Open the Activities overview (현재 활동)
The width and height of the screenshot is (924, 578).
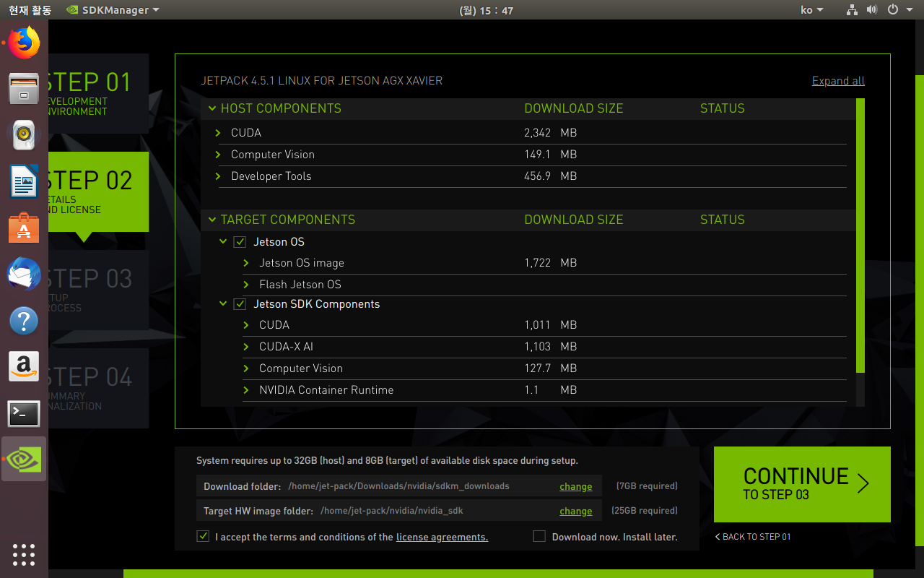point(30,10)
